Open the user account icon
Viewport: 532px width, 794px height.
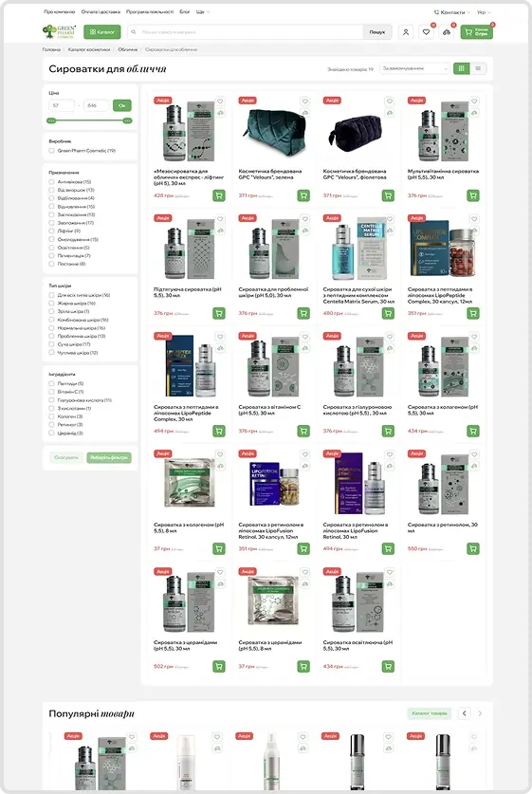coord(406,32)
